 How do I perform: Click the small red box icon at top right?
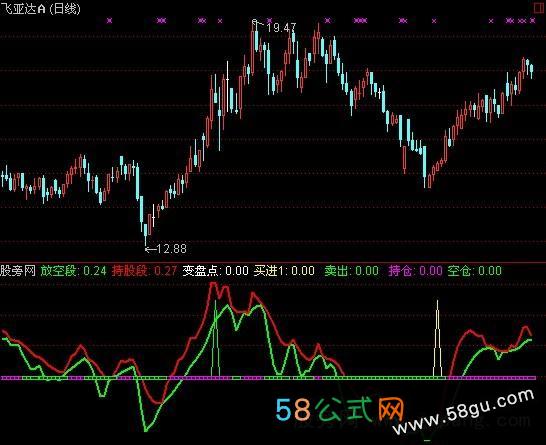click(x=540, y=8)
